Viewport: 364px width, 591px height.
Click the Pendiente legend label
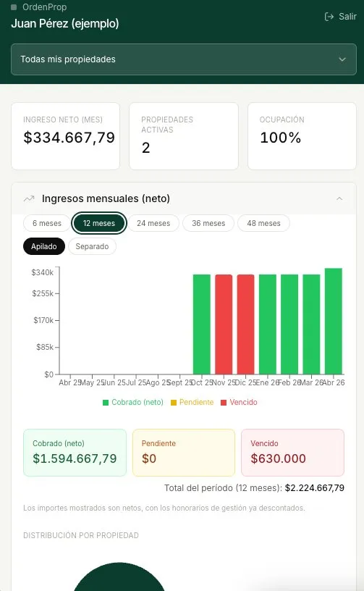(197, 403)
